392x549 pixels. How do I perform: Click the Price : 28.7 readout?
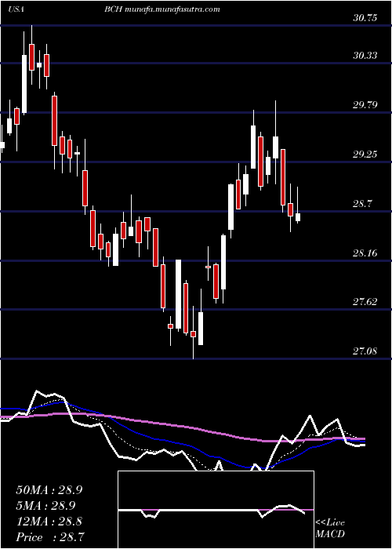[x=49, y=536]
